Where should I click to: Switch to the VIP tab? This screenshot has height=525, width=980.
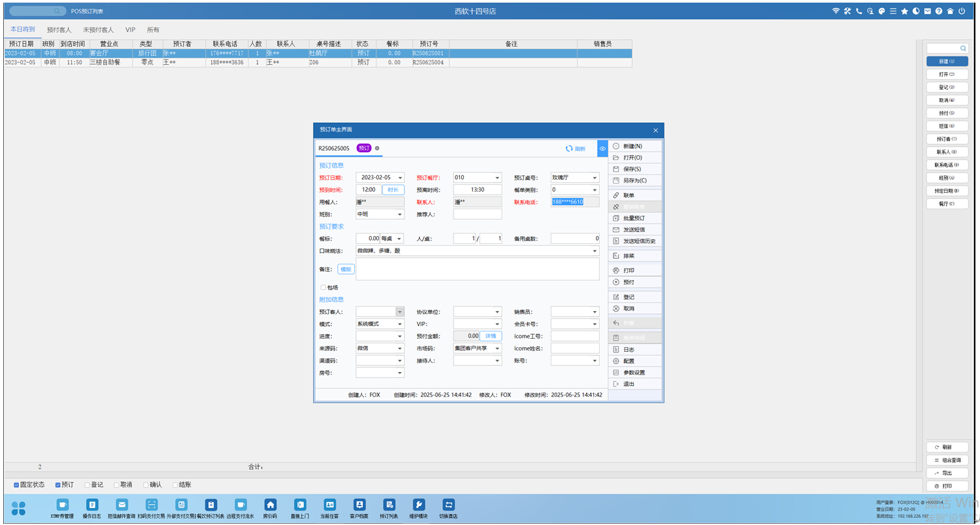pos(130,30)
